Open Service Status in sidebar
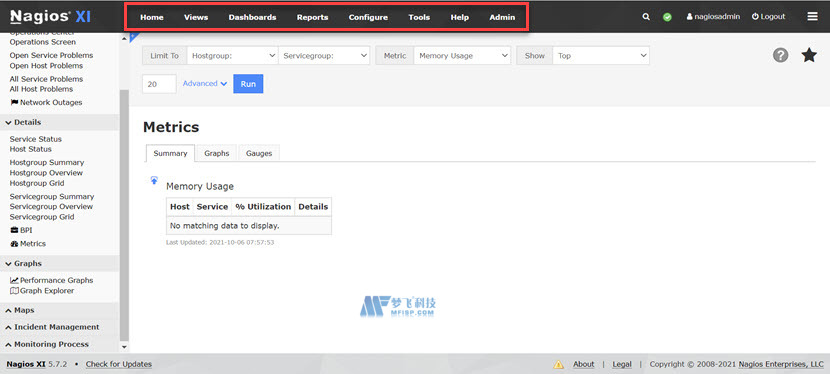Viewport: 830px width, 374px height. [35, 139]
